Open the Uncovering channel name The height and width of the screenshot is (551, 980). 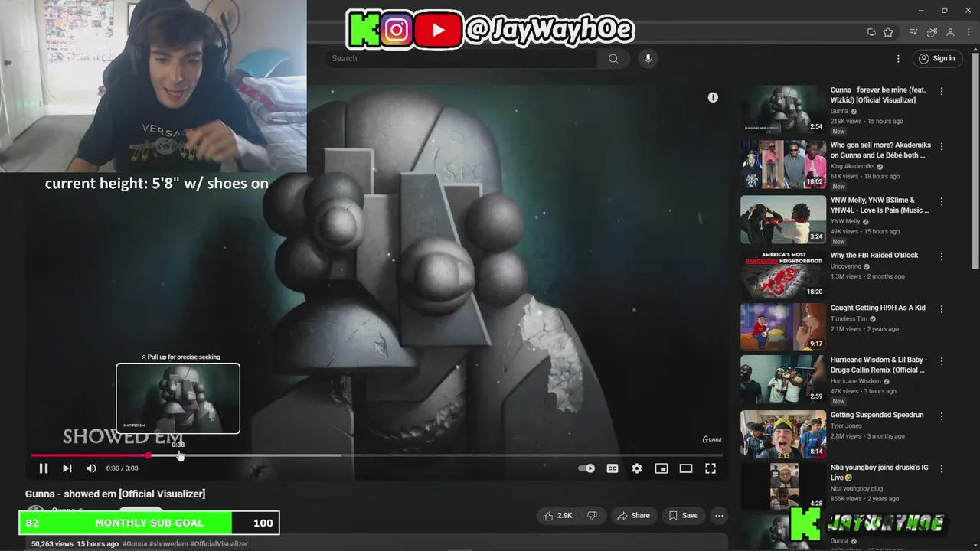pos(846,266)
